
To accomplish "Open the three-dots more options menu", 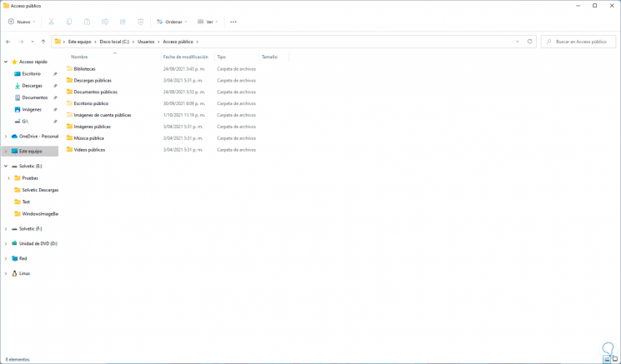I will tap(233, 22).
